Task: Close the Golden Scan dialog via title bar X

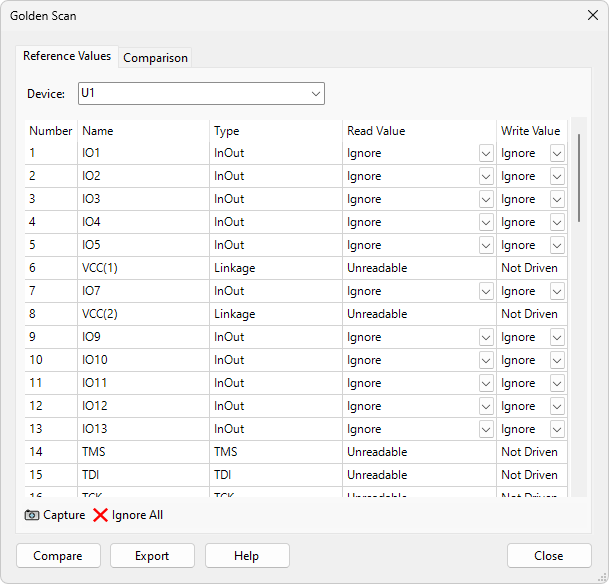Action: coord(592,16)
